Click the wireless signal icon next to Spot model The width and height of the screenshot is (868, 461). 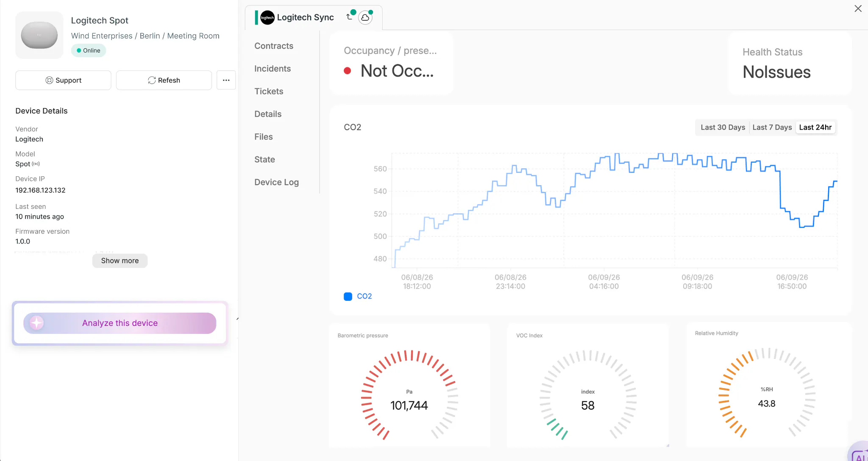point(36,164)
